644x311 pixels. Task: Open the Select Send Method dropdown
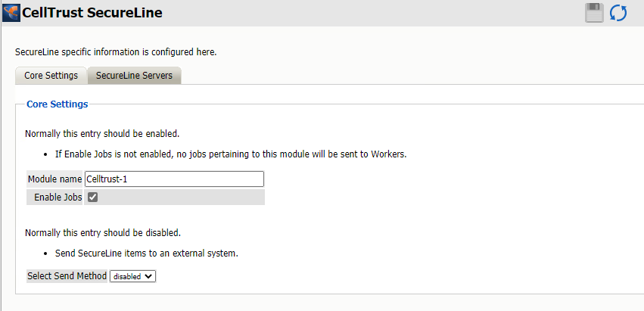(x=133, y=276)
